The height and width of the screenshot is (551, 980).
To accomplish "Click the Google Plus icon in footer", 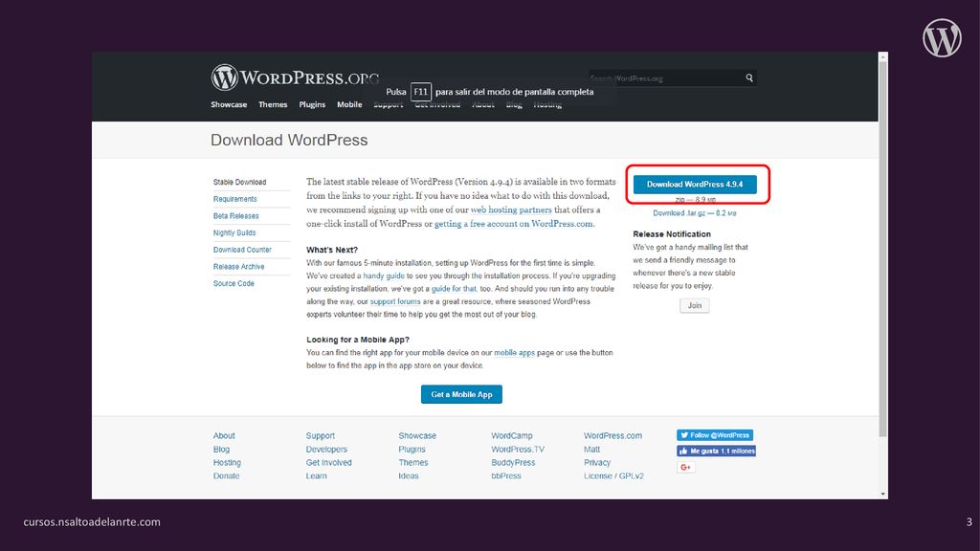I will point(685,467).
